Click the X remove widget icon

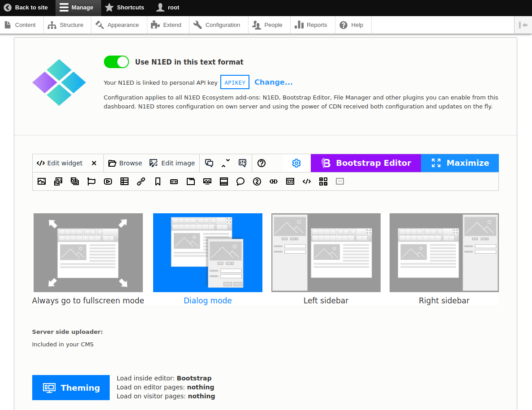coord(94,163)
